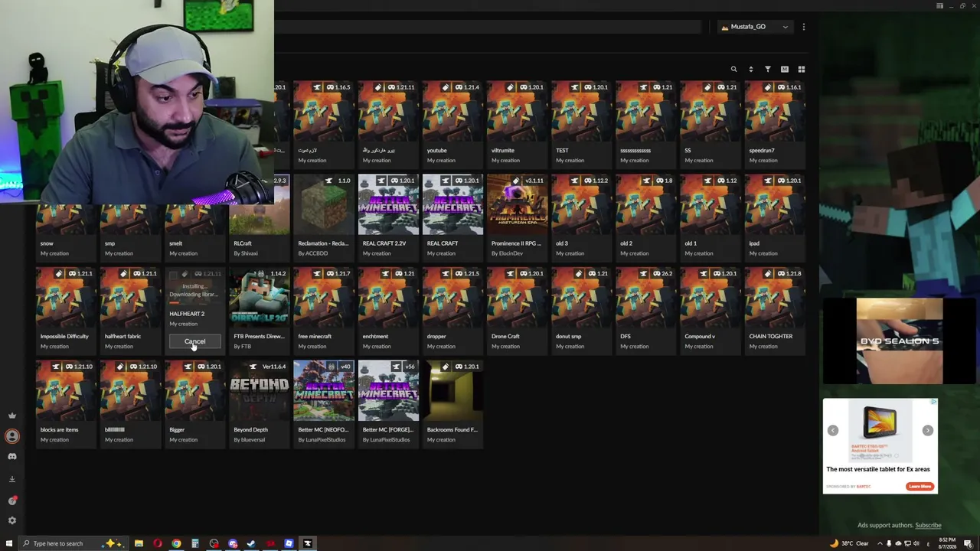Toggle the M view icon in the toolbar
The width and height of the screenshot is (980, 551).
[x=784, y=70]
